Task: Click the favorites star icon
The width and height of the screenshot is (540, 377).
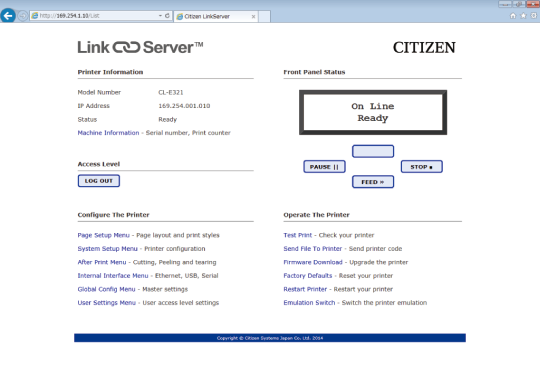Action: (x=523, y=16)
